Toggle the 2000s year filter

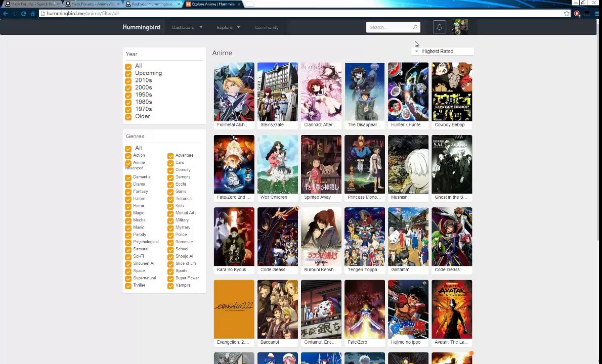pyautogui.click(x=128, y=88)
